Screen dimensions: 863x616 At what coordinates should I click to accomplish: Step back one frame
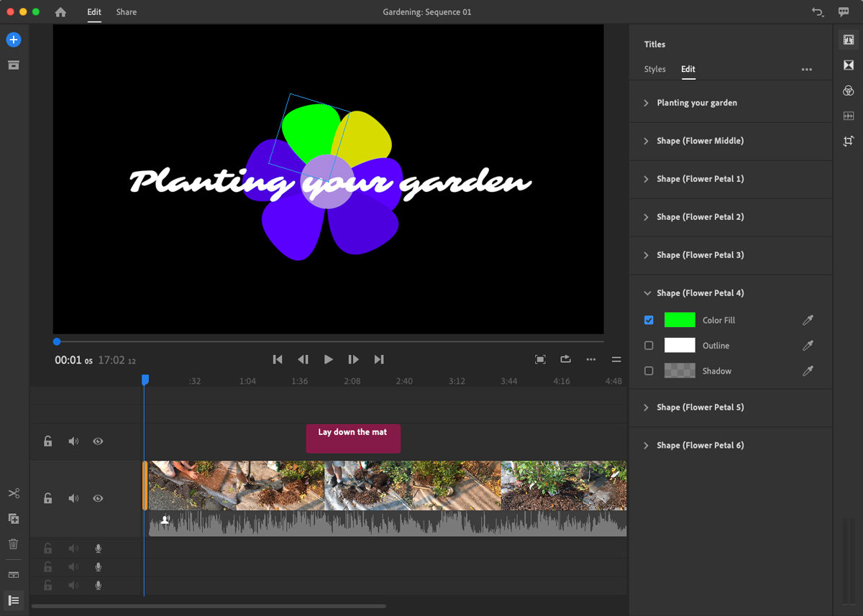[x=303, y=359]
